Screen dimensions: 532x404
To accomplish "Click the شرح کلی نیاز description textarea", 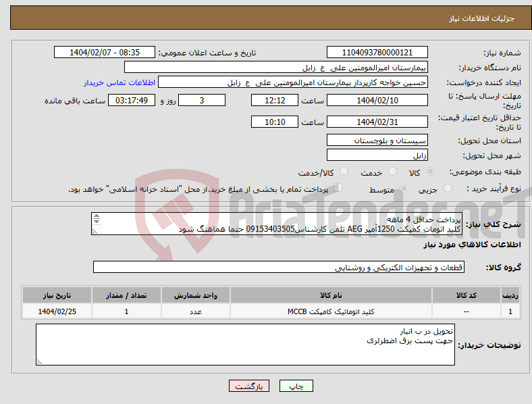I will [277, 224].
